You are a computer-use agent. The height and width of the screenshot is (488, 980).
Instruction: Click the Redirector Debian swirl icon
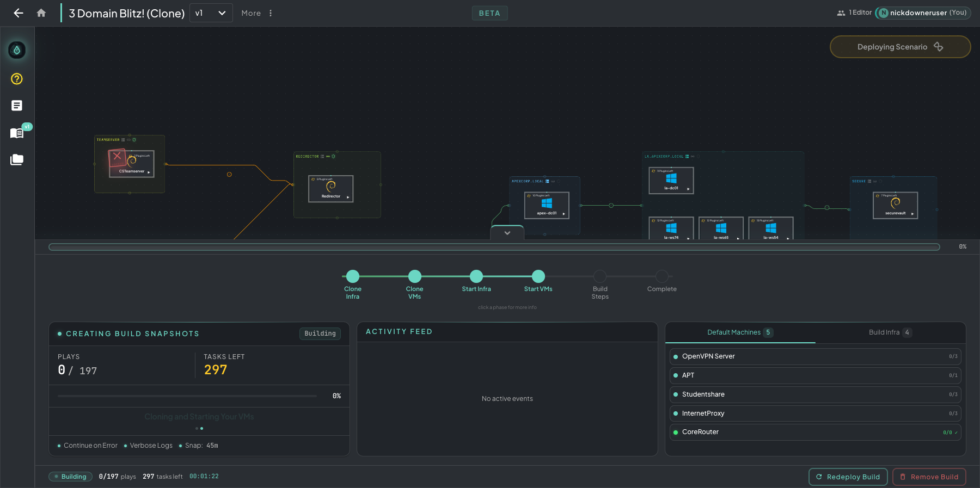[x=331, y=186]
